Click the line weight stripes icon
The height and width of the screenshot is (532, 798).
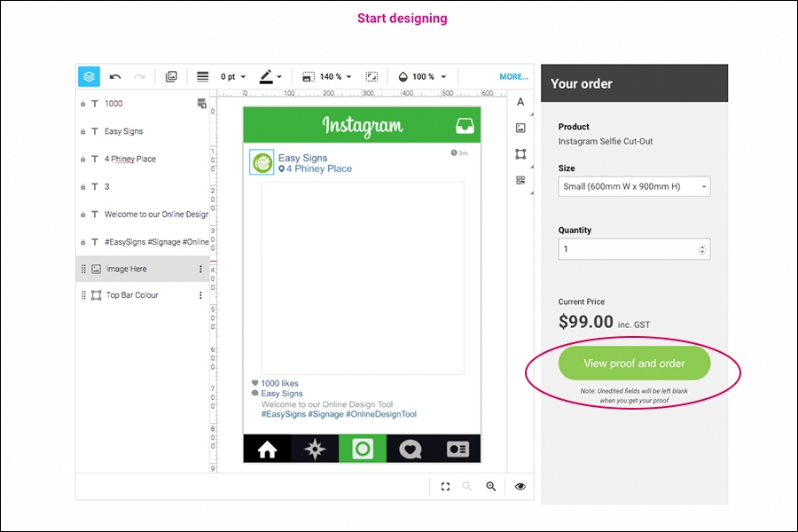[202, 77]
